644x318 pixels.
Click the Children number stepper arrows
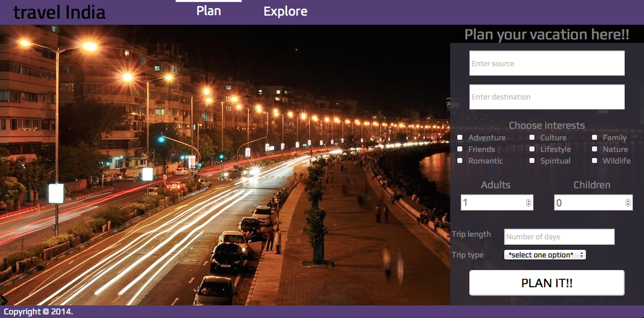627,203
